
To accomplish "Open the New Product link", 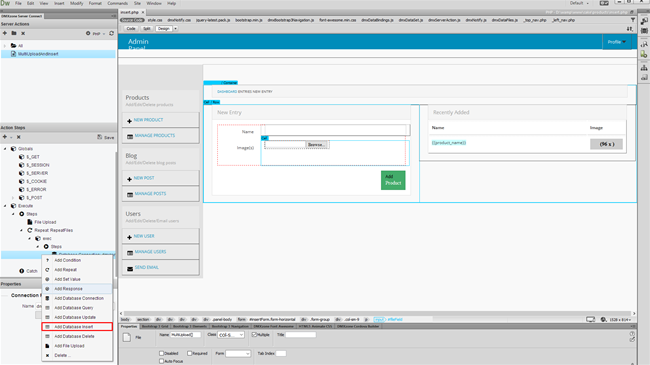I will pos(148,120).
